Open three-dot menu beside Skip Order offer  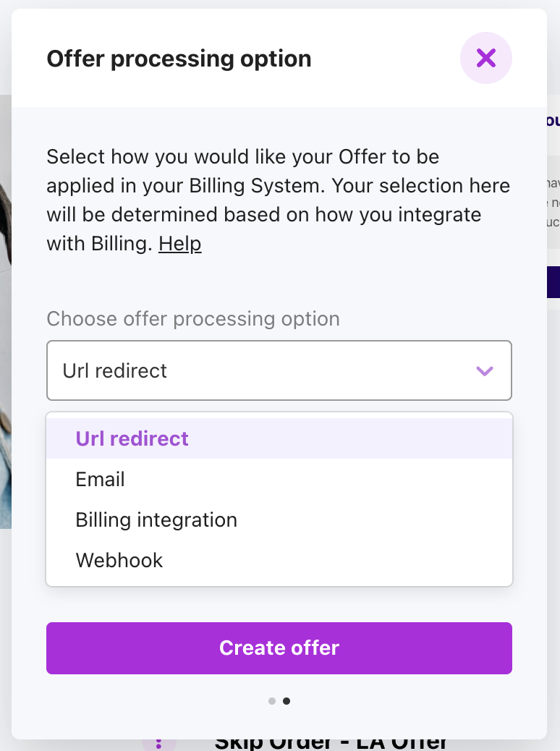click(159, 744)
